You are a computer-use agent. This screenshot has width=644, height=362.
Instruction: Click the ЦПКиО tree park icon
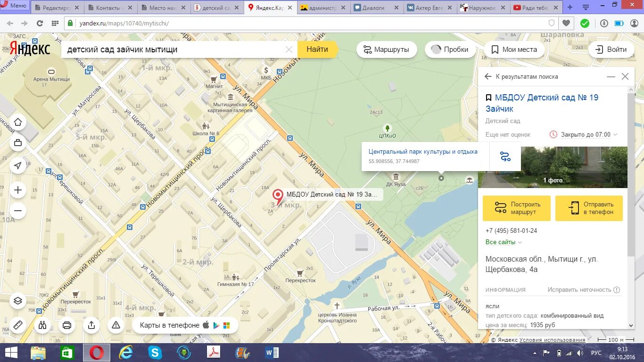pyautogui.click(x=388, y=128)
